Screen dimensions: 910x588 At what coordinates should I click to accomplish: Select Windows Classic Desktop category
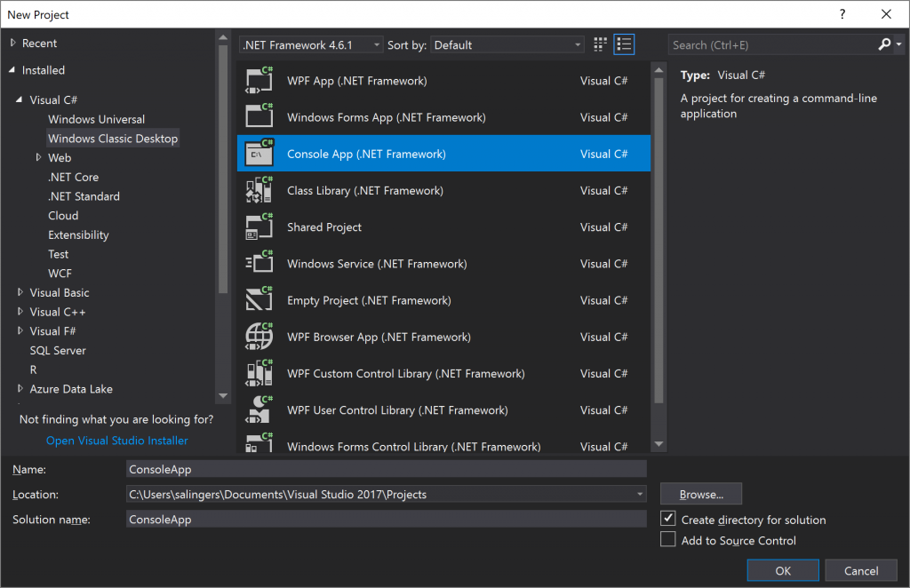pyautogui.click(x=113, y=138)
